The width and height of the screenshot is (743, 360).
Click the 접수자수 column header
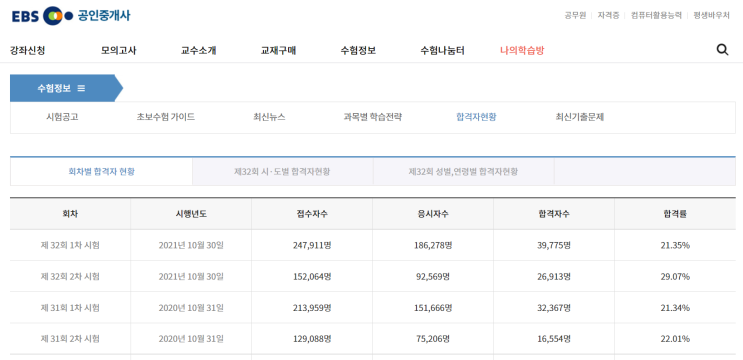[x=312, y=214]
